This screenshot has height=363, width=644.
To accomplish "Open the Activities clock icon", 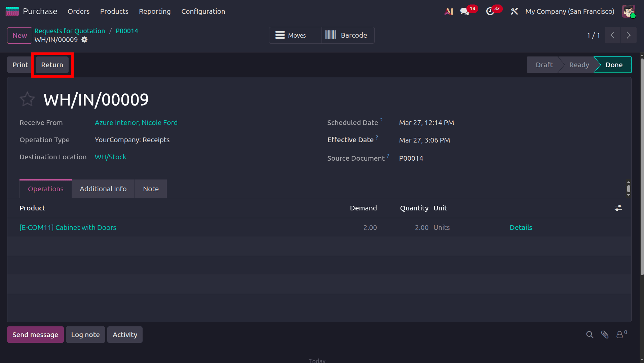I will tap(491, 11).
